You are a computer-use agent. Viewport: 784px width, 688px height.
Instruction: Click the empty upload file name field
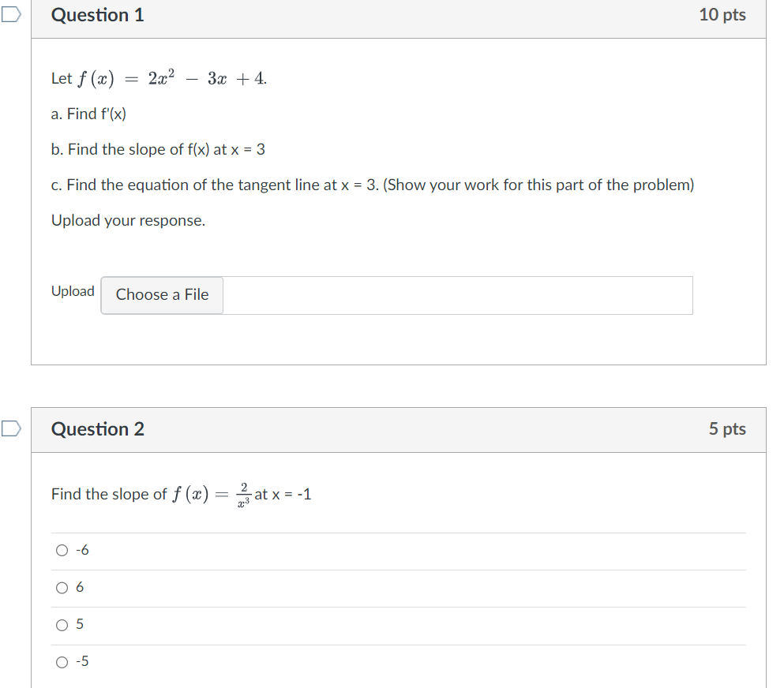[457, 295]
